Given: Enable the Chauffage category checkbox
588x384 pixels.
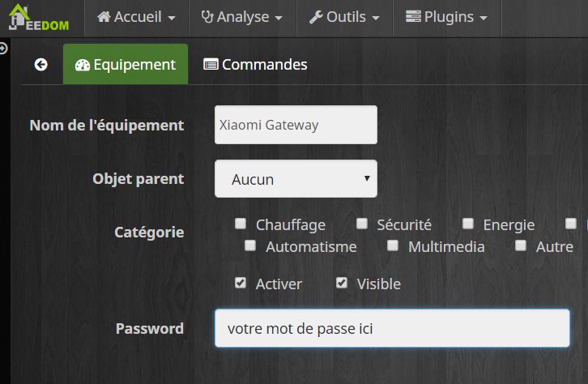Looking at the screenshot, I should [241, 224].
